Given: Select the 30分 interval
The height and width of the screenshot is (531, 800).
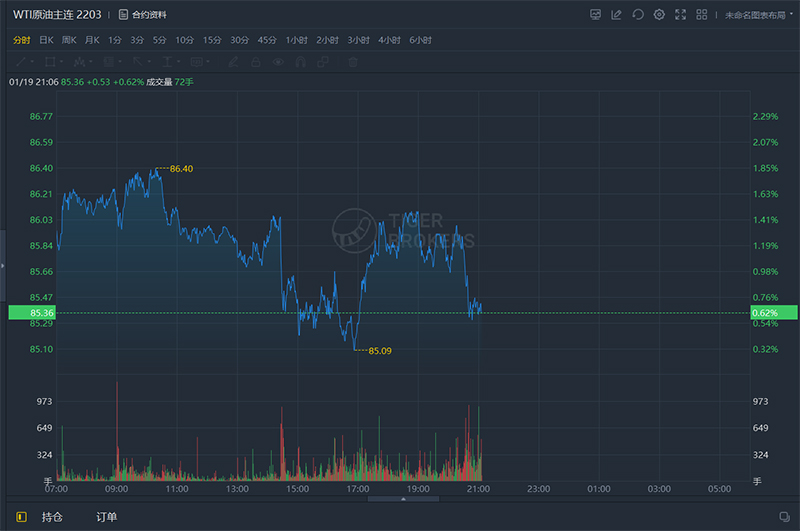Looking at the screenshot, I should pyautogui.click(x=239, y=40).
